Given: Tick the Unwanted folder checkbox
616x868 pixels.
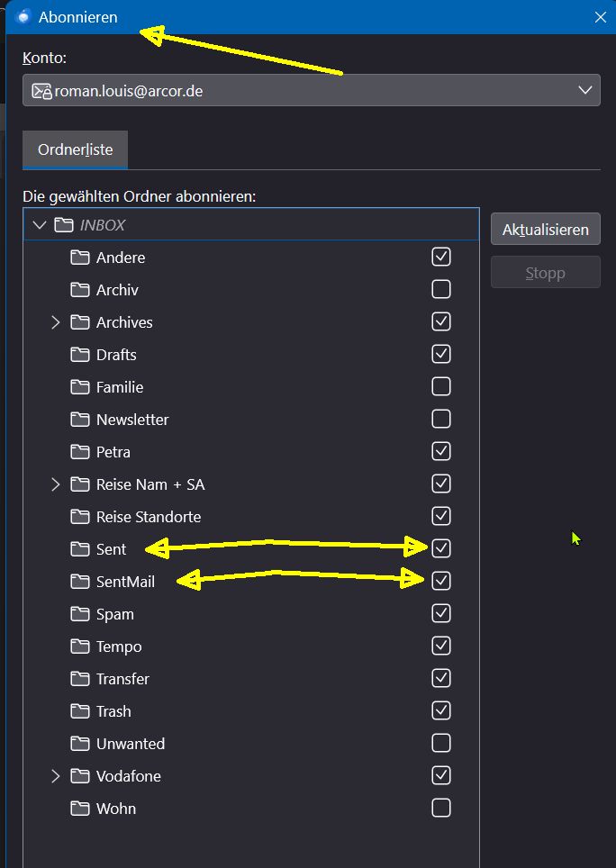Looking at the screenshot, I should click(441, 743).
